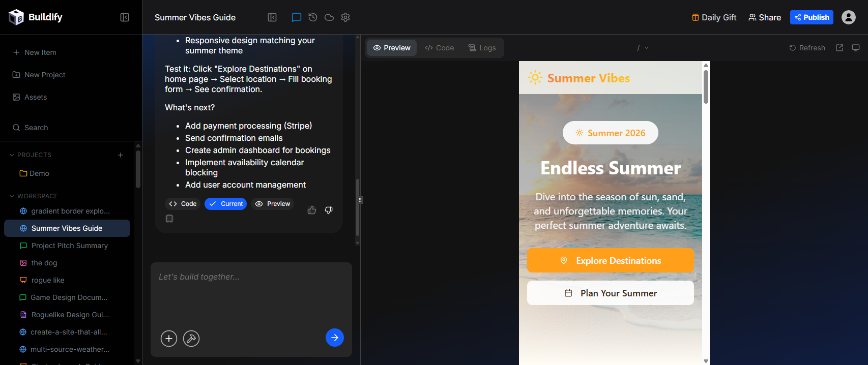Switch to the Preview tab
Viewport: 868px width, 365px height.
[392, 48]
